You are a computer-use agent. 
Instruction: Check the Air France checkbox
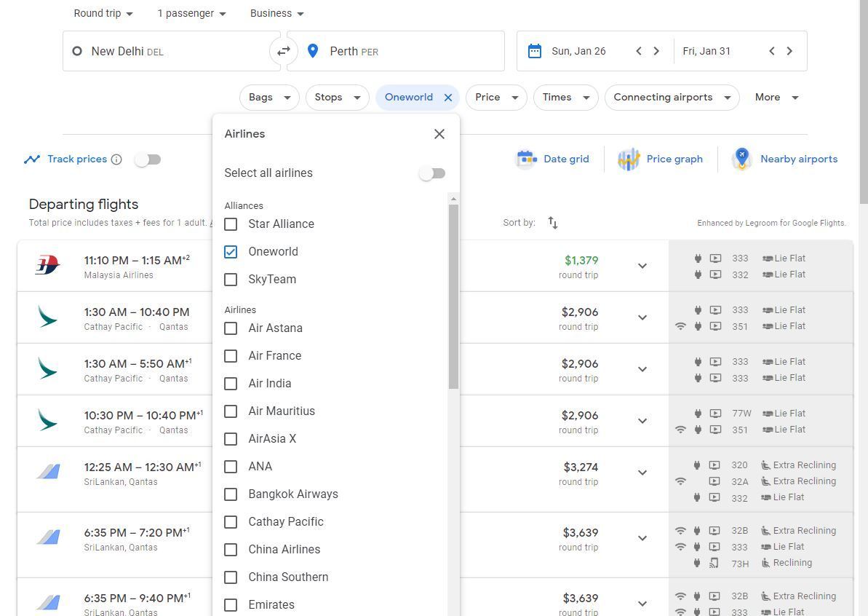231,356
